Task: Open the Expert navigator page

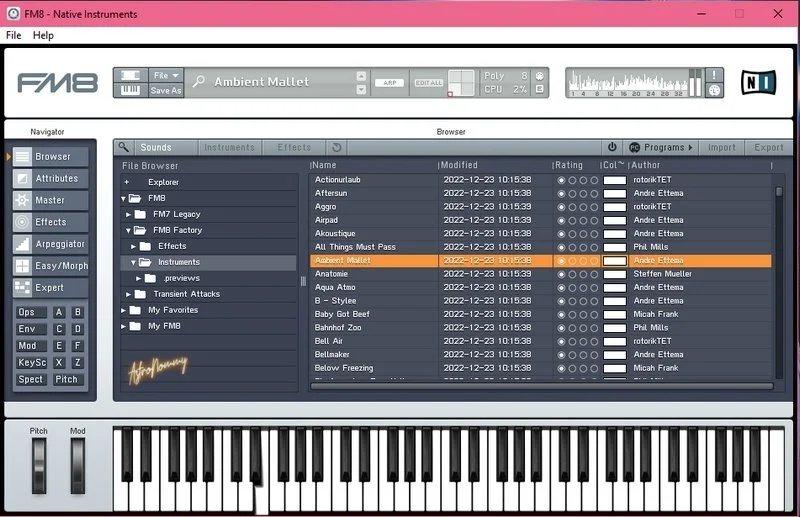Action: pos(50,288)
